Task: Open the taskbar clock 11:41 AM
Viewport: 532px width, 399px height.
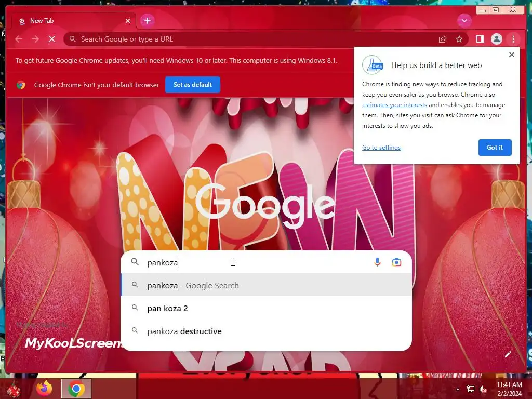Action: [x=509, y=389]
